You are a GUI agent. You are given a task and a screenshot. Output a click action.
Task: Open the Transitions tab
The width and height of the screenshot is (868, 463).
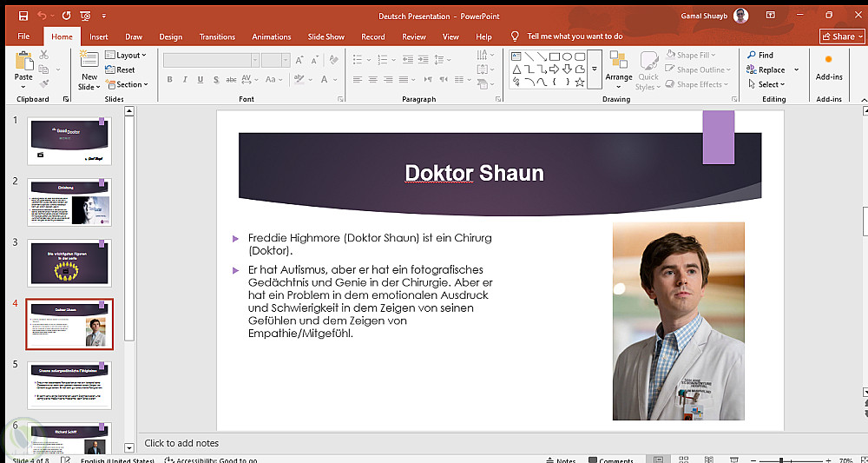click(x=217, y=36)
